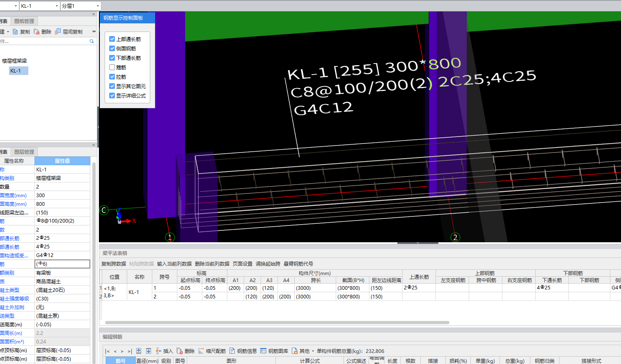This screenshot has width=621, height=364.
Task: Click 复制跨数据 in the beam table toolbar
Action: tap(114, 264)
